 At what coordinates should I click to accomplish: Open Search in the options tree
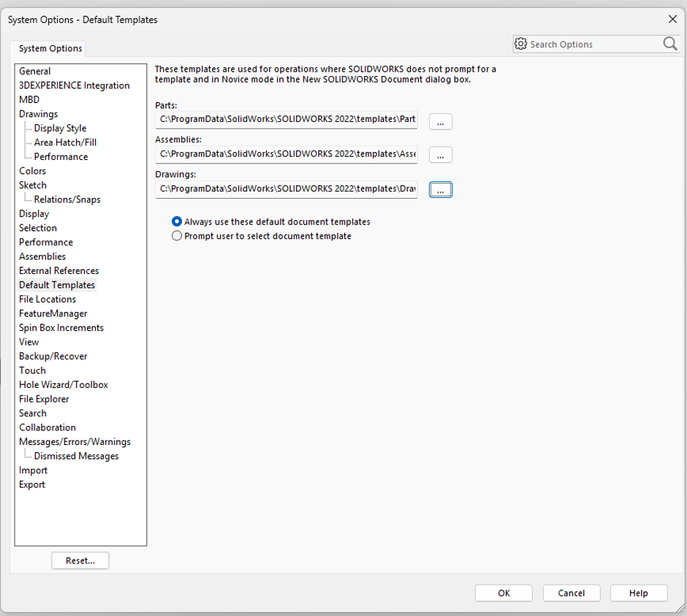[32, 413]
